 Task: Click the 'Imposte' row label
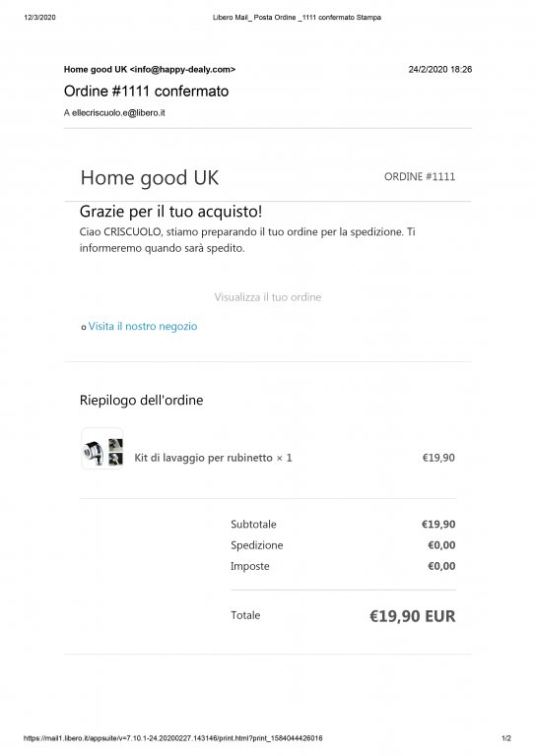(x=250, y=567)
